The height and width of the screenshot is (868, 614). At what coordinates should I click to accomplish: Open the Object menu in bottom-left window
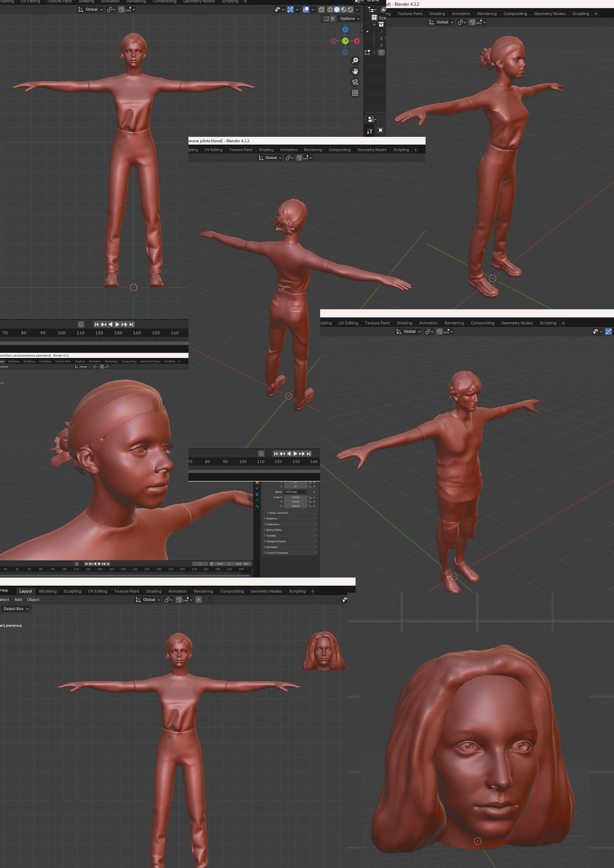click(x=33, y=600)
